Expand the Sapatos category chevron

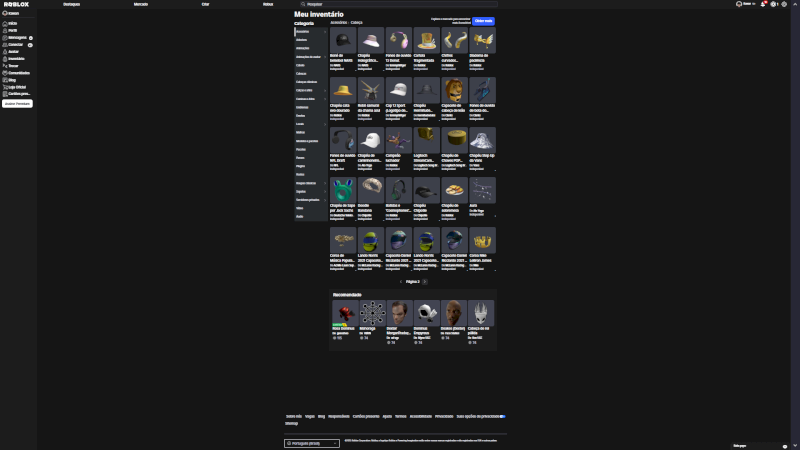point(325,191)
